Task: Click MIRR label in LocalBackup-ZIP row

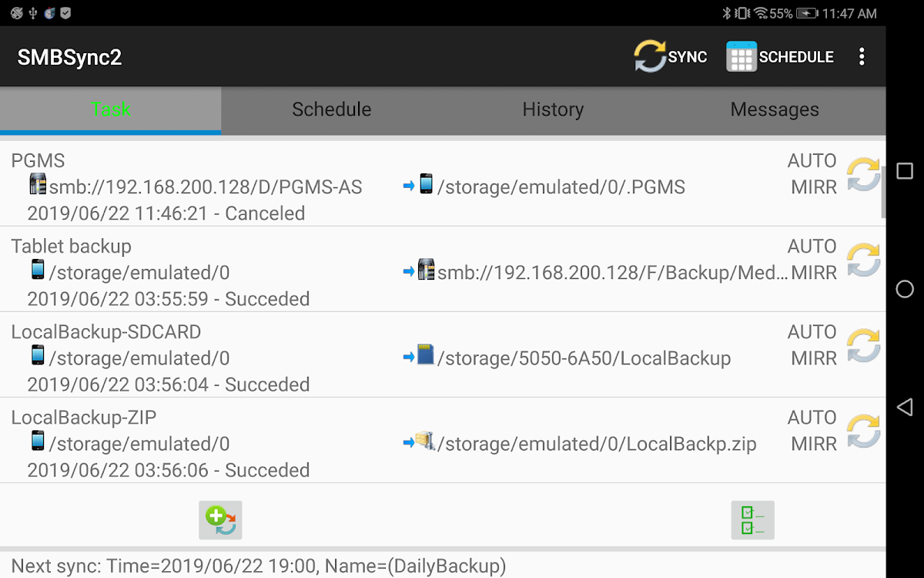Action: (814, 443)
